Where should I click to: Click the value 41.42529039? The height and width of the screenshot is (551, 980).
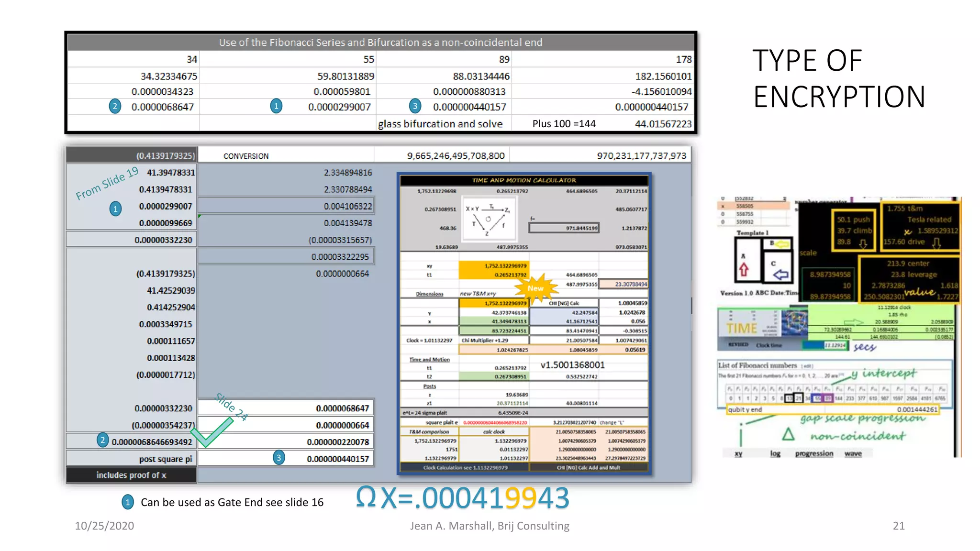click(171, 291)
